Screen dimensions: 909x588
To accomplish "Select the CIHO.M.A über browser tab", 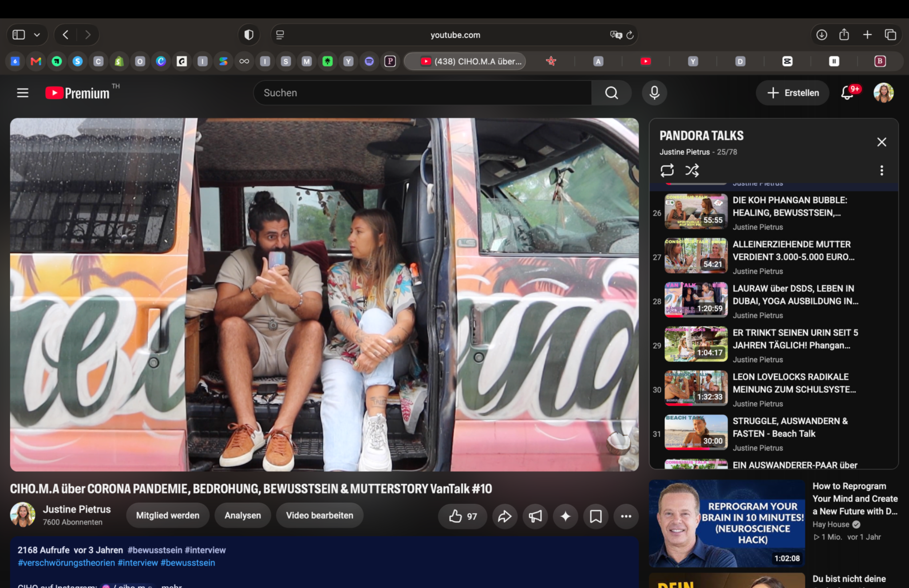I will (465, 61).
